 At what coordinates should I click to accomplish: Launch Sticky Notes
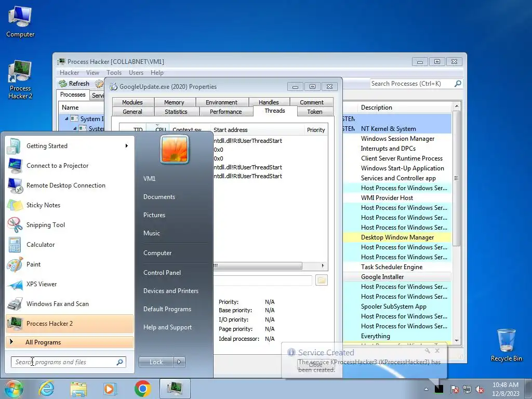pos(70,205)
